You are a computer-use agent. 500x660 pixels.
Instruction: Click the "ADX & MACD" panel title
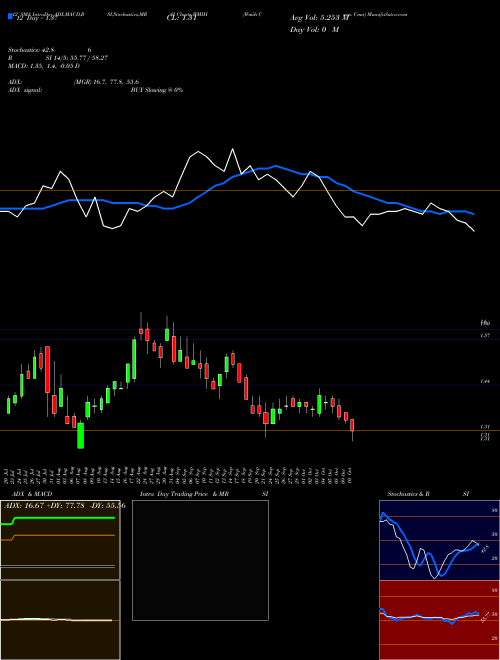(x=32, y=494)
